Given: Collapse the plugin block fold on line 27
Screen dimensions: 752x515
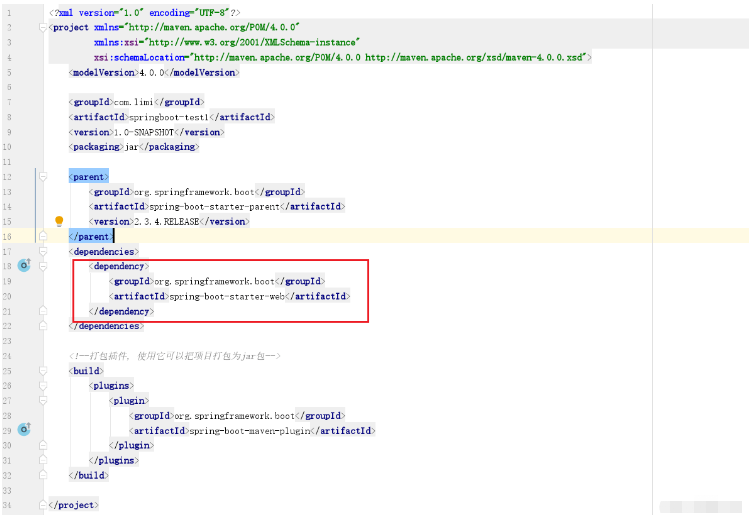Looking at the screenshot, I should pos(43,400).
